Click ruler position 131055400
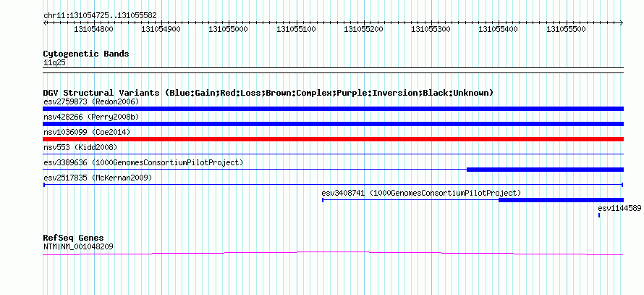 499,30
